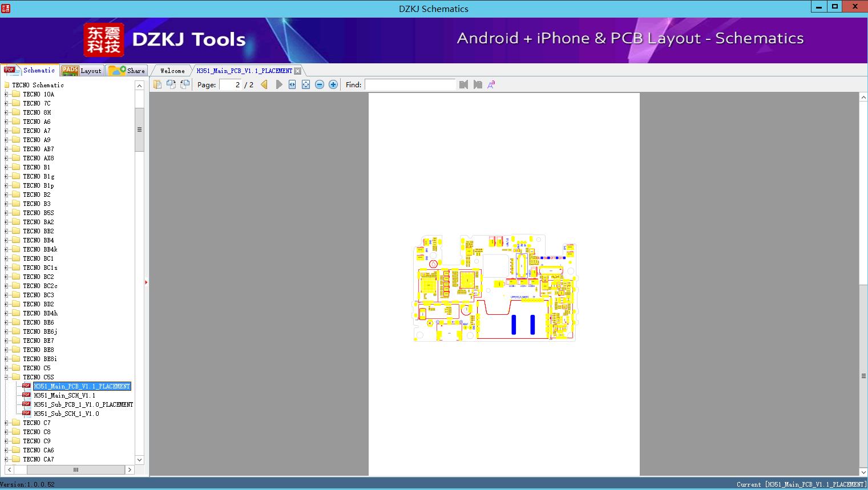868x490 pixels.
Task: Expand the TECNO C5 folder
Action: [x=6, y=368]
